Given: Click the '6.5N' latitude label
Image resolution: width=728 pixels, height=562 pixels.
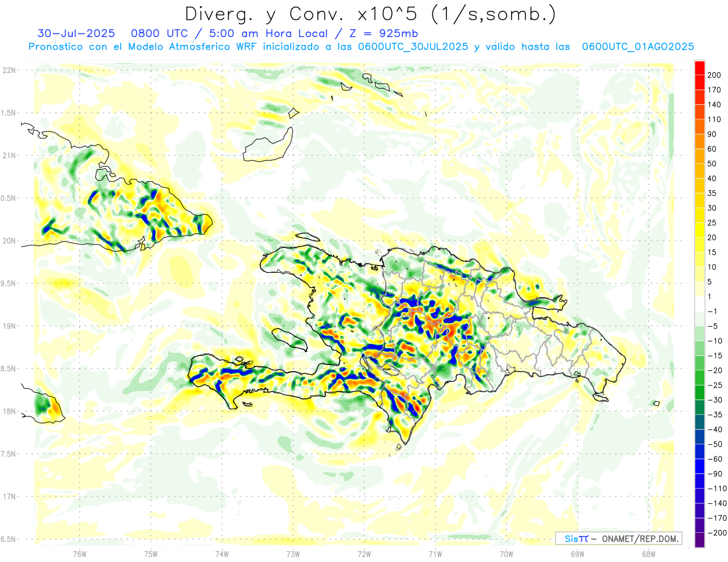Looking at the screenshot, I should click(9, 539).
